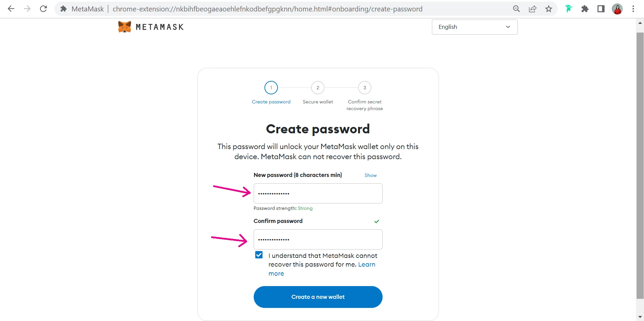Expand the English language dropdown
This screenshot has height=321, width=644.
475,27
